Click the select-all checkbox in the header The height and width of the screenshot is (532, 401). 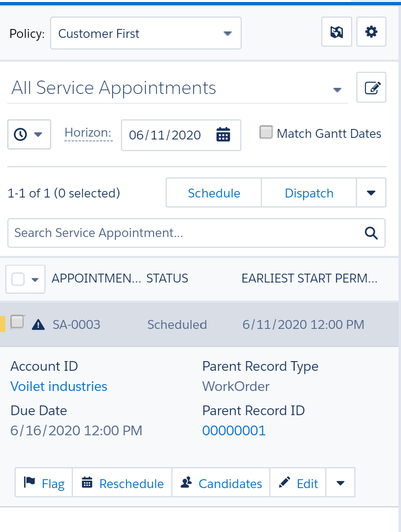pos(17,279)
